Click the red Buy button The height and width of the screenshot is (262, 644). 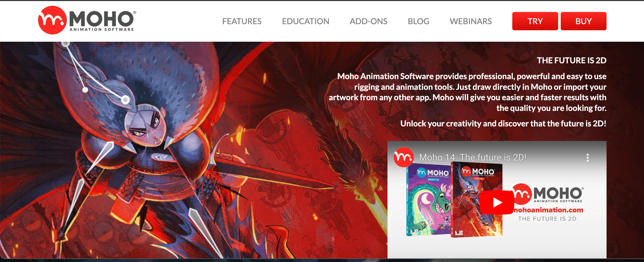click(x=583, y=21)
